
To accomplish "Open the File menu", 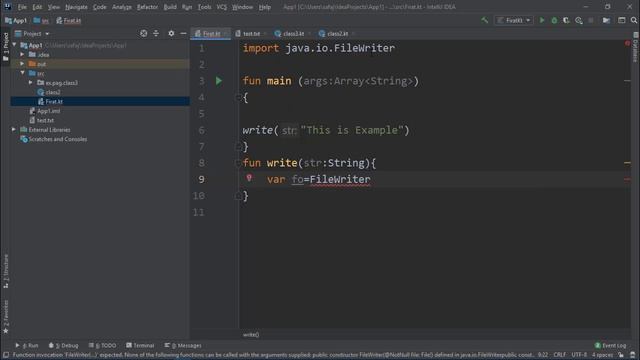I will pos(22,7).
